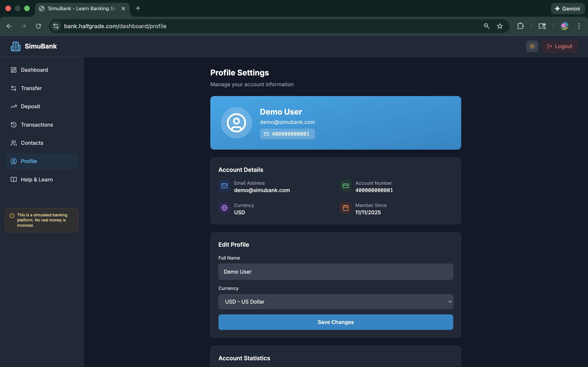588x367 pixels.
Task: Click the demo user profile avatar in Chrome toolbar
Action: coord(565,26)
